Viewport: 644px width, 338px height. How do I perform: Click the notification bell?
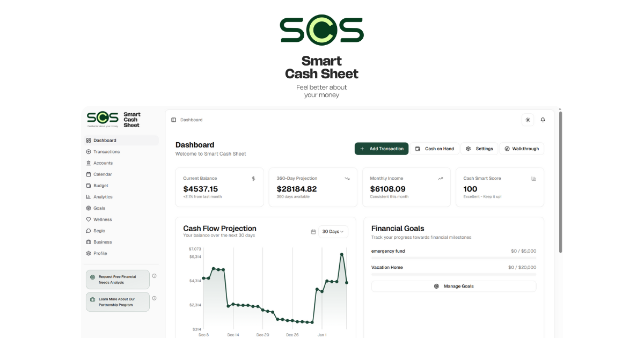click(543, 120)
